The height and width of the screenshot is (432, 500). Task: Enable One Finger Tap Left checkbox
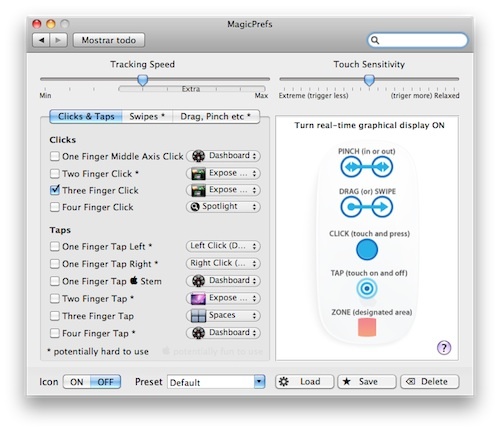(x=55, y=246)
